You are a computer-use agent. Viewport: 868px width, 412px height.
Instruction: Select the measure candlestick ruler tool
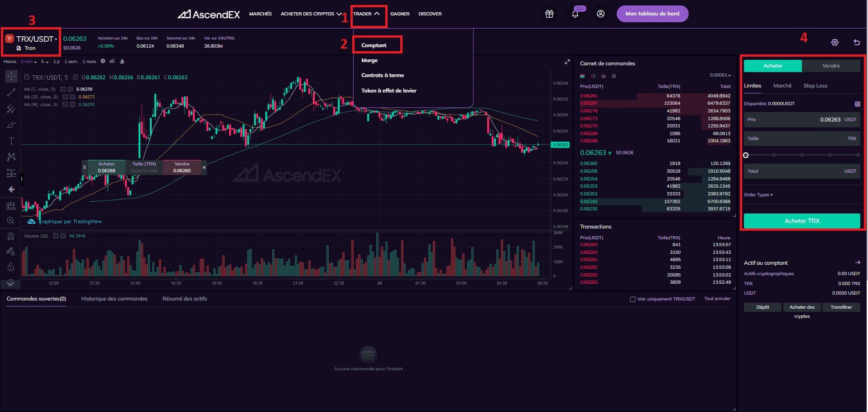tap(11, 205)
